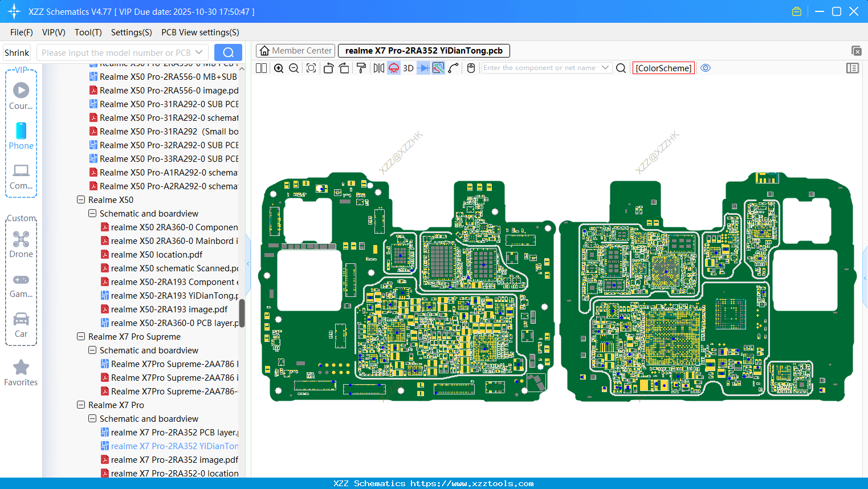The height and width of the screenshot is (489, 868).
Task: Toggle the diode mode button
Action: coord(423,68)
